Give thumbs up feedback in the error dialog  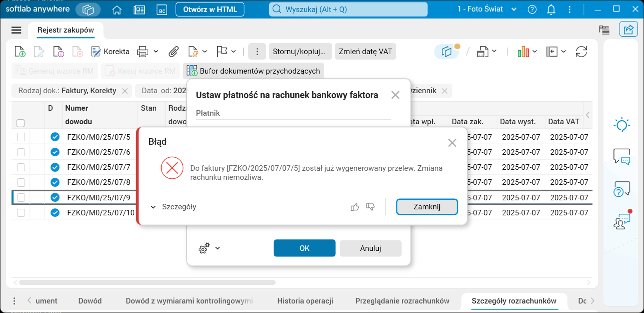[355, 207]
